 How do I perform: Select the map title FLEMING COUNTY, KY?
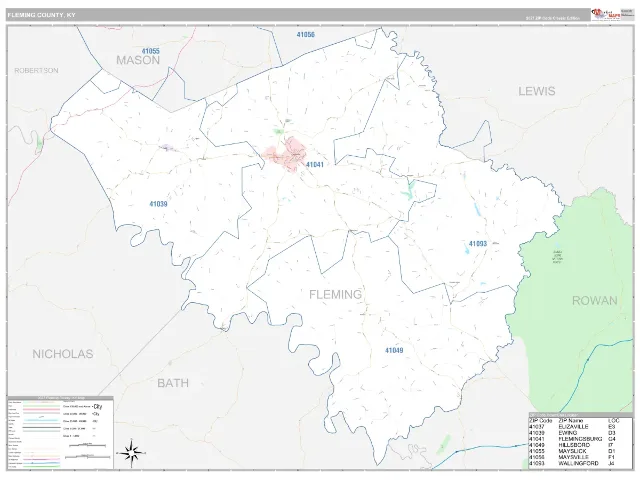[x=41, y=15]
